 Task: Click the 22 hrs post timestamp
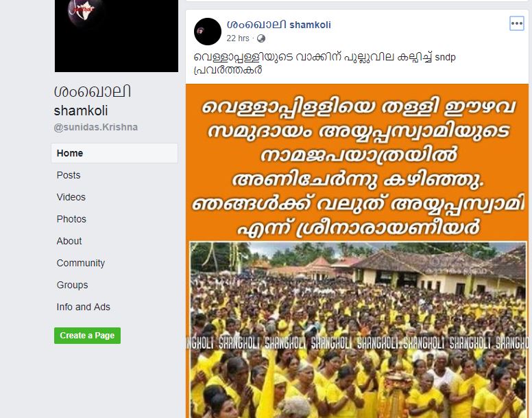point(238,38)
